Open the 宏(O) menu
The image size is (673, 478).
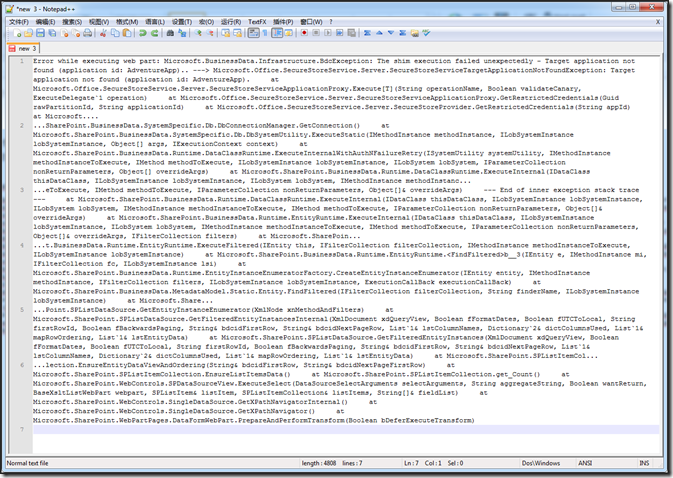(206, 22)
